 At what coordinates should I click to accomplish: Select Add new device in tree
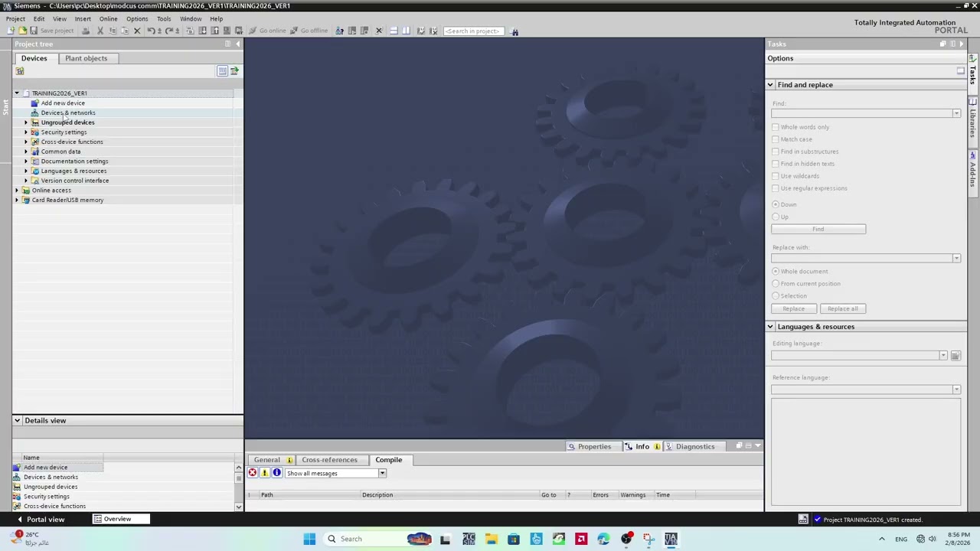click(x=63, y=103)
